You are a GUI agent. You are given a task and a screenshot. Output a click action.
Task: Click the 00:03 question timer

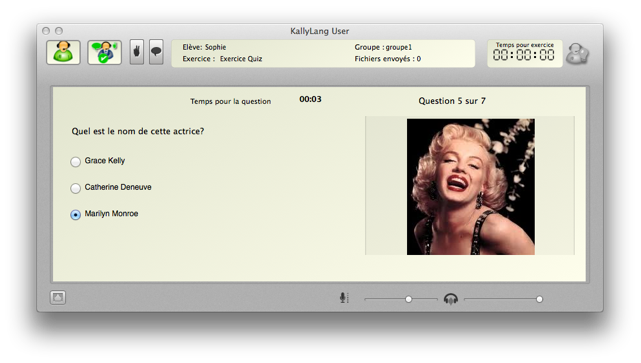[310, 99]
